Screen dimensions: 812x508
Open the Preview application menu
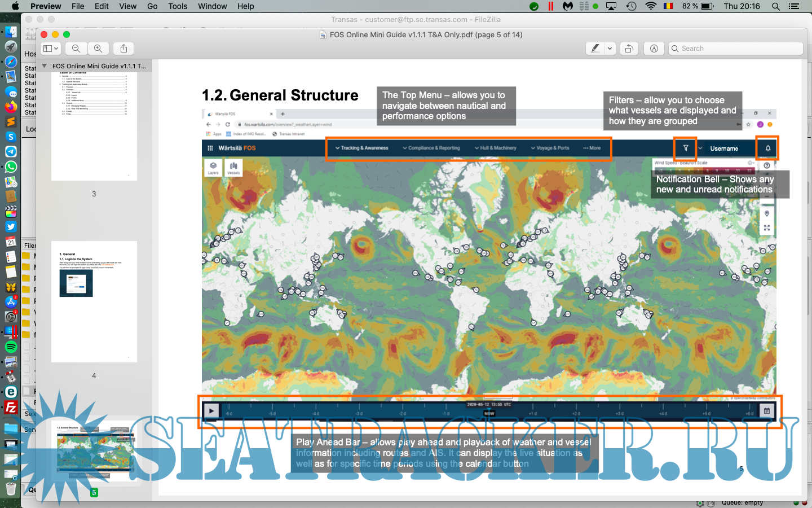[x=46, y=6]
